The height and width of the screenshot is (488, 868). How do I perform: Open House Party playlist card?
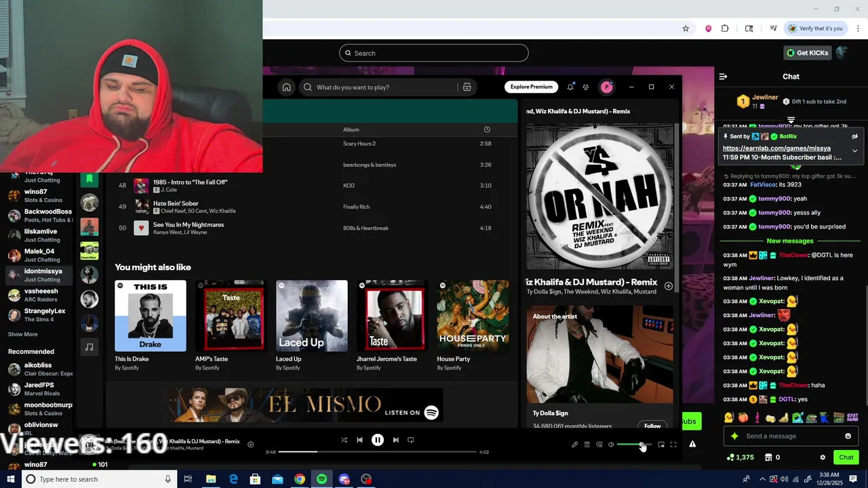473,325
